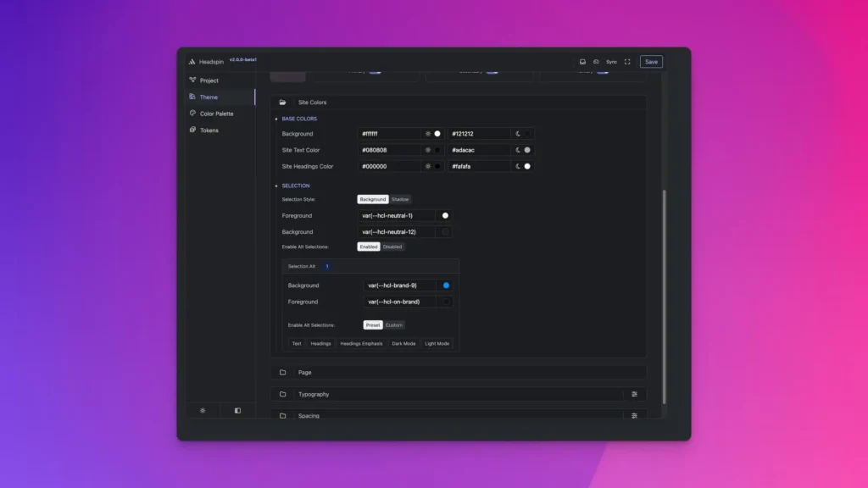This screenshot has height=488, width=868.
Task: Disable Enable Alt Selections
Action: pyautogui.click(x=392, y=247)
